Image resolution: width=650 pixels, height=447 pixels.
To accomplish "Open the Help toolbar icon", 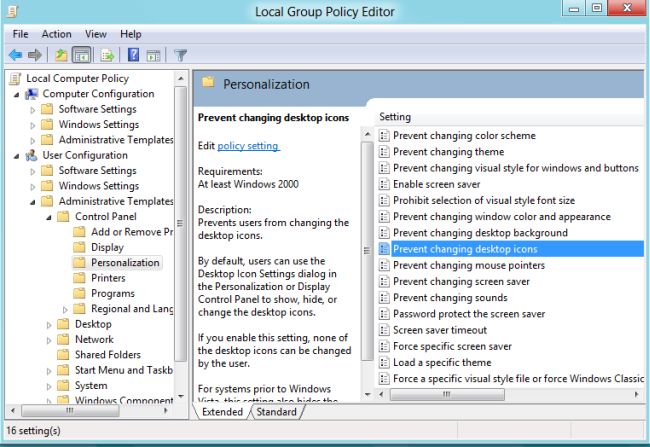I will tap(133, 55).
